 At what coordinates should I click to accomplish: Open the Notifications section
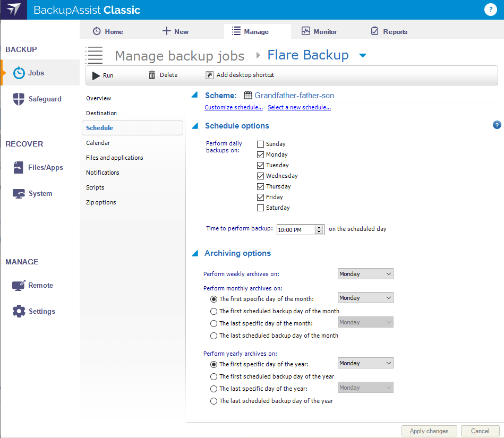click(x=102, y=173)
